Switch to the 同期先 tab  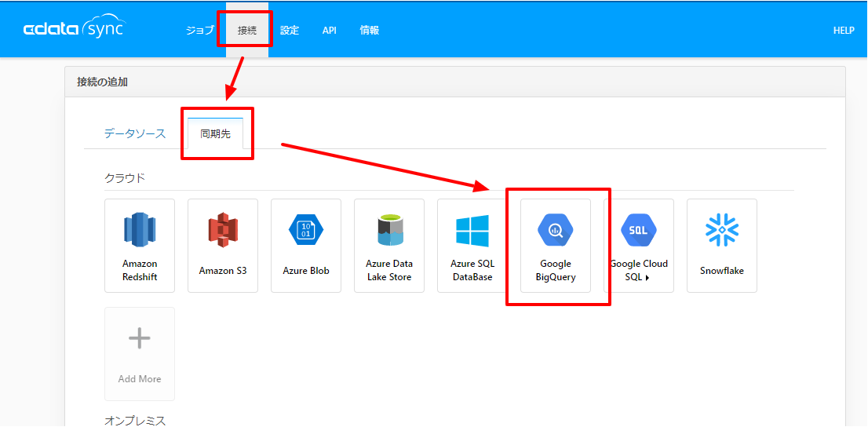(215, 133)
